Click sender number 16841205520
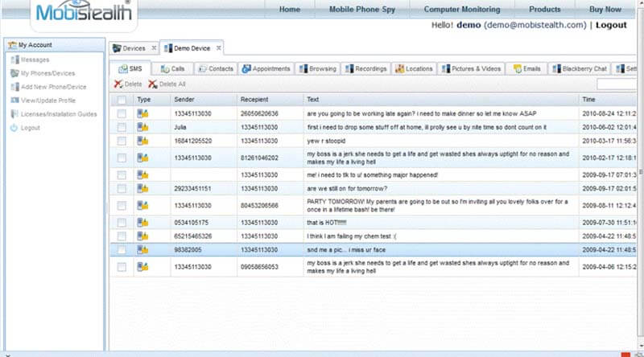Image resolution: width=644 pixels, height=357 pixels. [193, 141]
